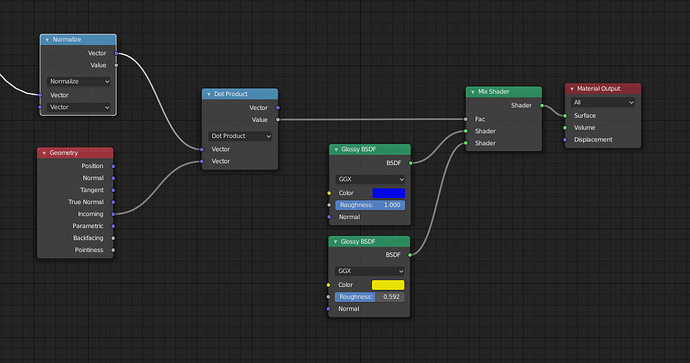Screen dimensions: 690x363
Task: Click the Normalize node Value output socket
Action: tap(116, 65)
